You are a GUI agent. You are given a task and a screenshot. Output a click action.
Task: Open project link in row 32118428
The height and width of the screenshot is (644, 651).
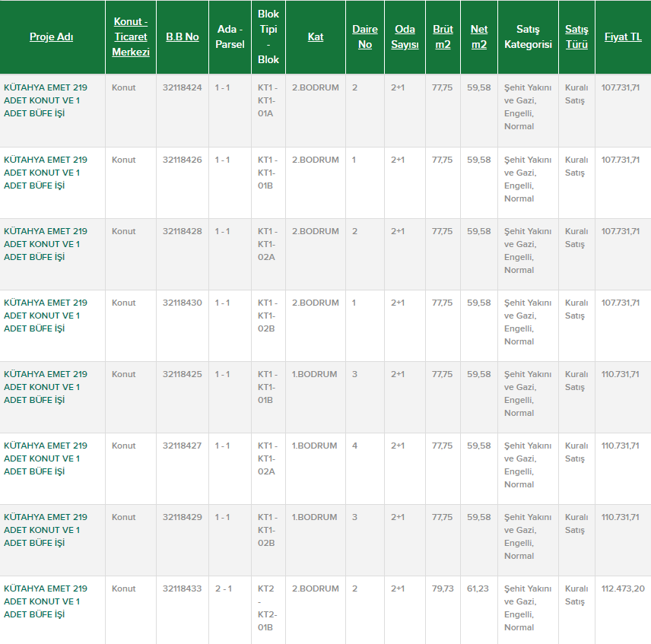point(46,244)
